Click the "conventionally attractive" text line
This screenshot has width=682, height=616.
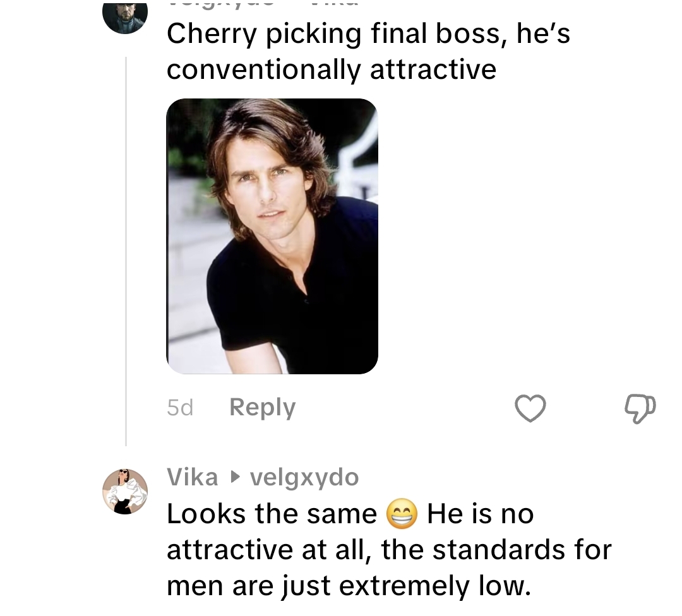pos(332,69)
